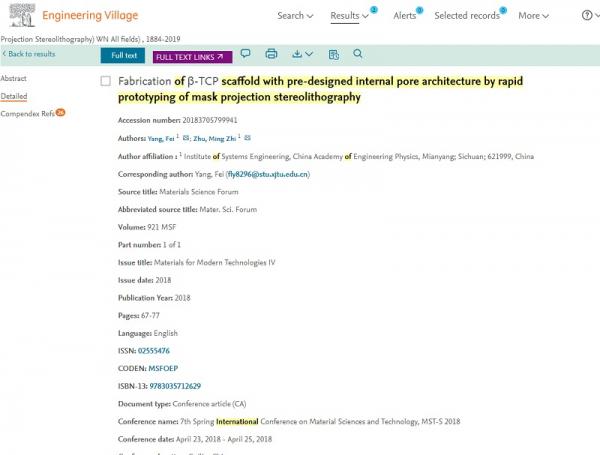Open the Compendex Refs tab
The image size is (600, 455).
[28, 114]
